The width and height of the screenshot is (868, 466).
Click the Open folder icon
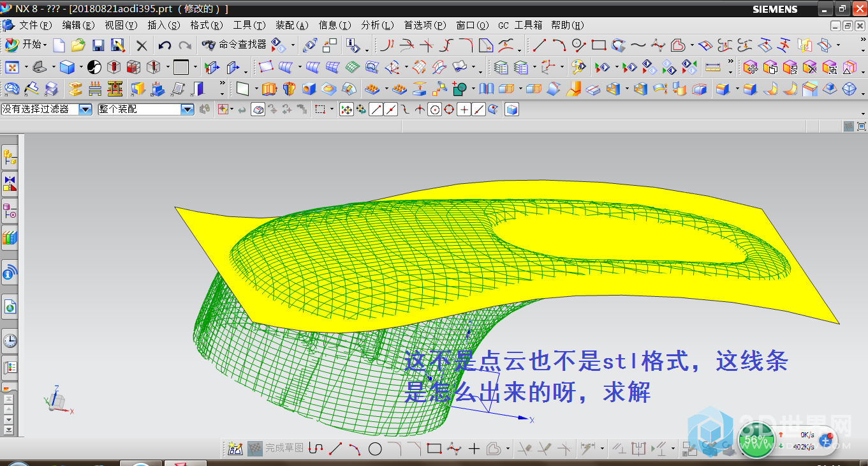[x=78, y=45]
